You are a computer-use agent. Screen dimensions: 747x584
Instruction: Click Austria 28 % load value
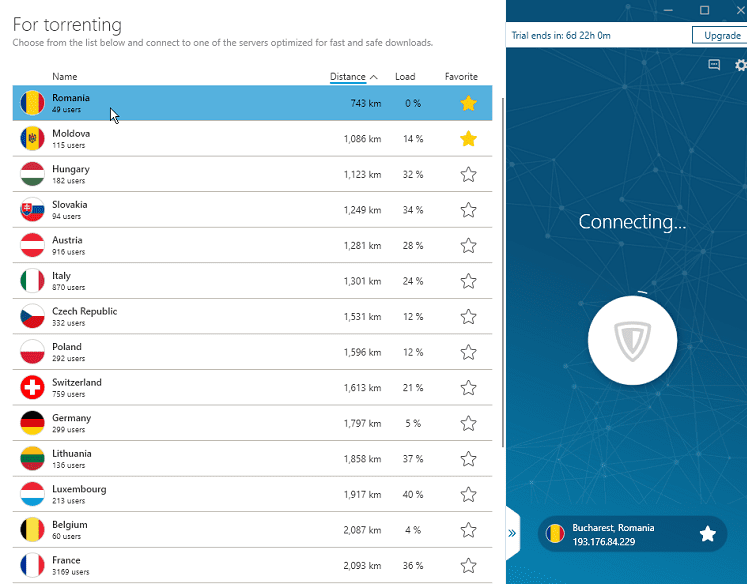(x=413, y=245)
